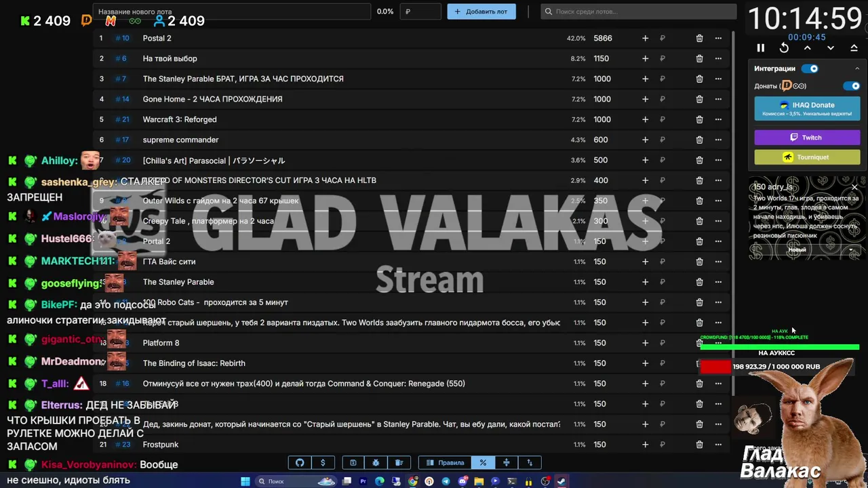Image resolution: width=868 pixels, height=488 pixels.
Task: Open the 'Правила' rules panel
Action: (x=446, y=463)
